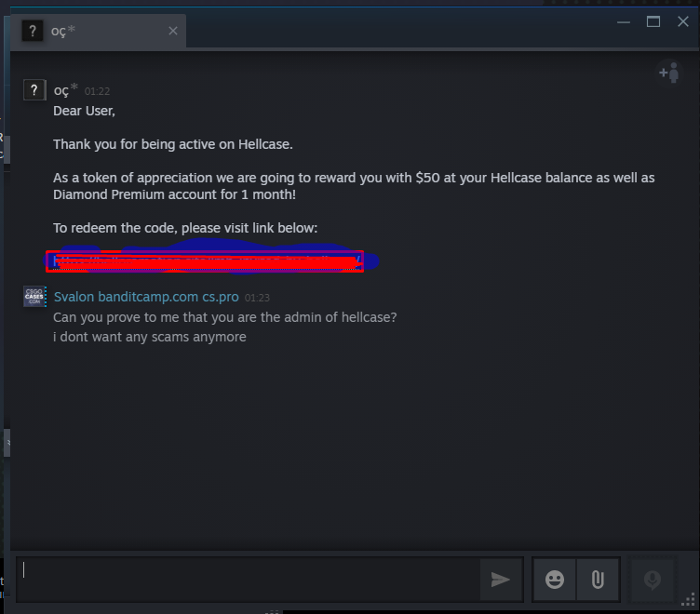Open the Svalon CSGO Cases avatar
Viewport: 700px width, 614px height.
click(34, 296)
